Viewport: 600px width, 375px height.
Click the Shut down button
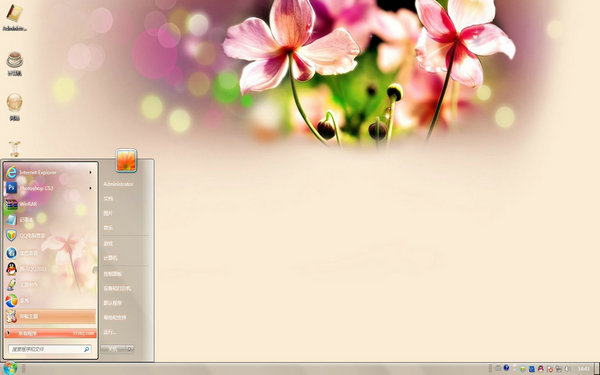[x=113, y=349]
